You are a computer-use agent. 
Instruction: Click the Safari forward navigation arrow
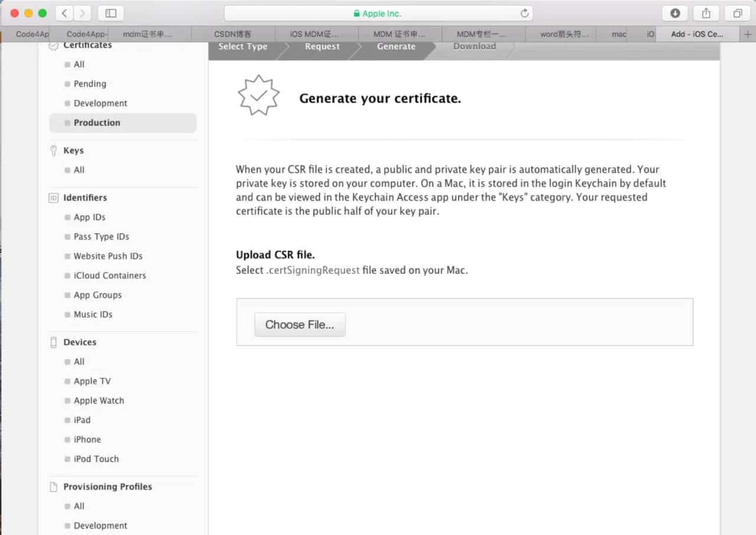coord(82,13)
